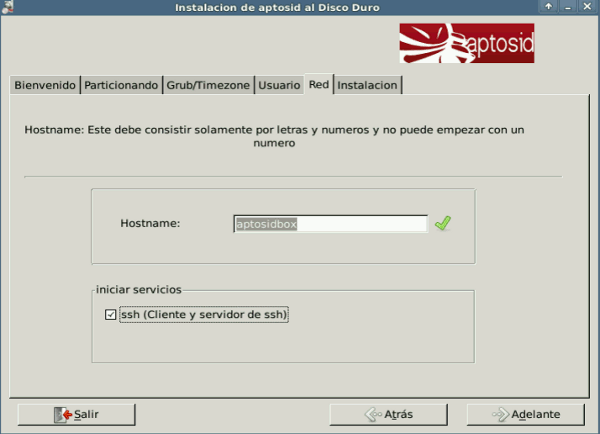
Task: Open the window menu icon in title bar
Action: (9, 8)
